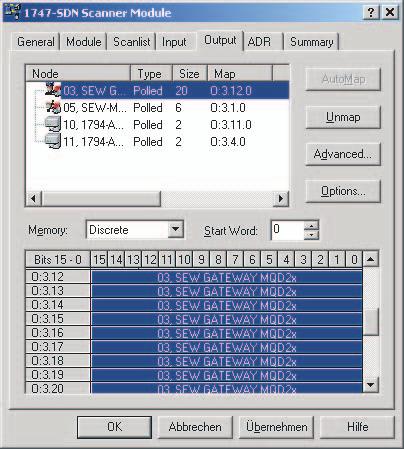Click map value '0:3.4.0'
This screenshot has height=449, width=404.
[x=228, y=142]
